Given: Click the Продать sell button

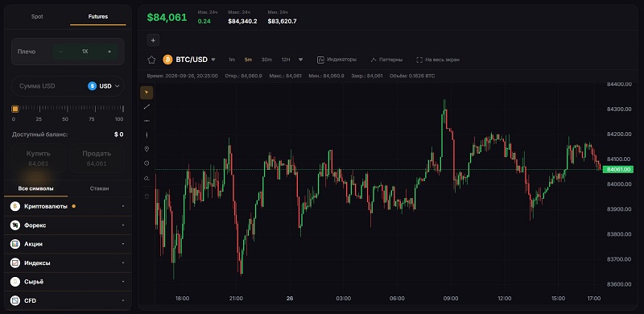Looking at the screenshot, I should (97, 158).
